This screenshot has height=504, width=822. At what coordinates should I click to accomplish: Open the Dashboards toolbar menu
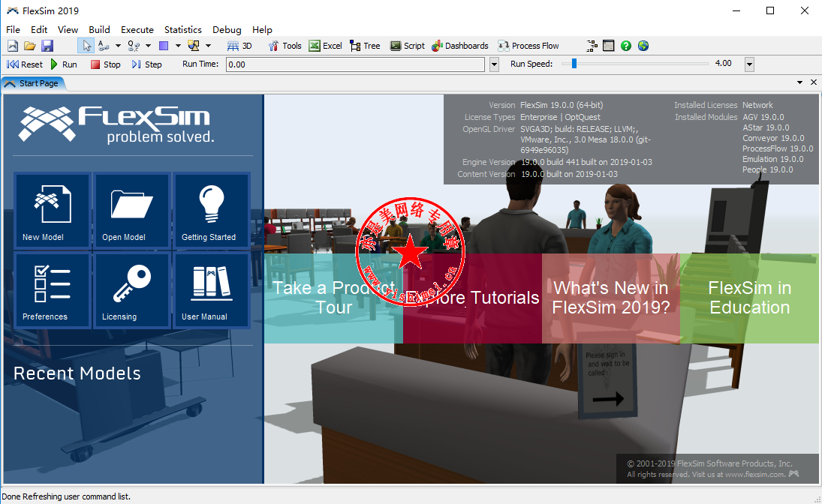[x=459, y=46]
